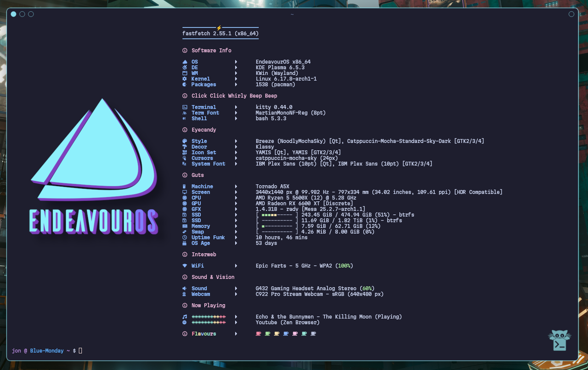Click the GPU row icon
588x370 pixels.
(x=185, y=204)
